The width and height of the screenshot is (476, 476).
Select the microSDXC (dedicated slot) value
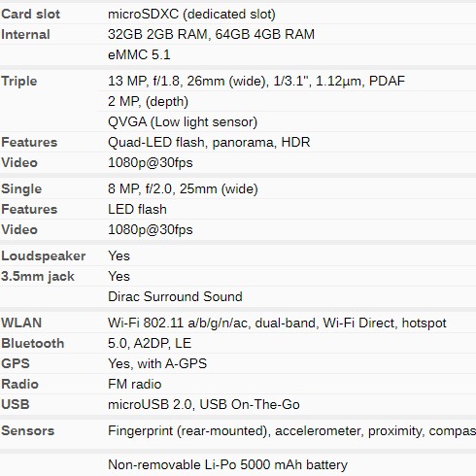point(191,14)
